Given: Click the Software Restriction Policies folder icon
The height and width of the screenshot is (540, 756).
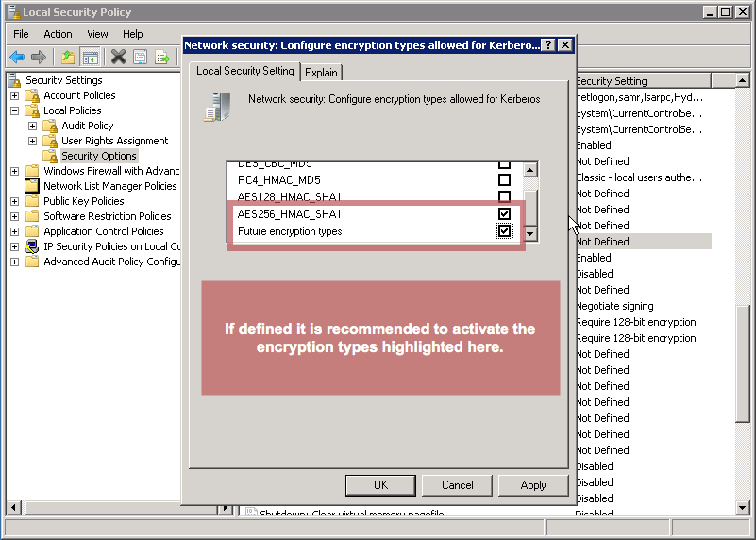Looking at the screenshot, I should tap(32, 216).
